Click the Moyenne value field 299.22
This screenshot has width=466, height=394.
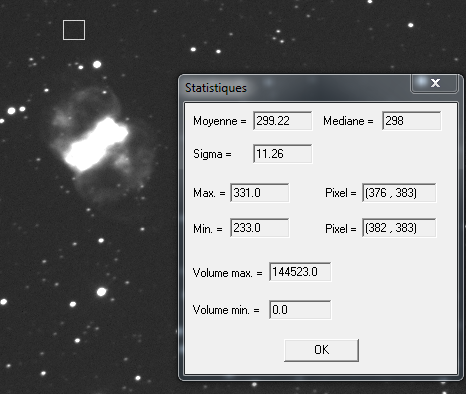[282, 121]
